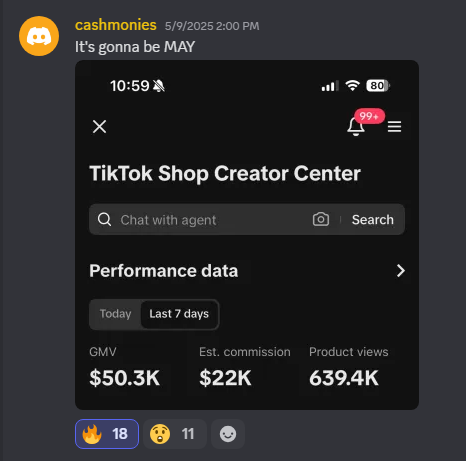The height and width of the screenshot is (461, 466).
Task: Open notifications bell with 99+ badge
Action: pos(356,127)
